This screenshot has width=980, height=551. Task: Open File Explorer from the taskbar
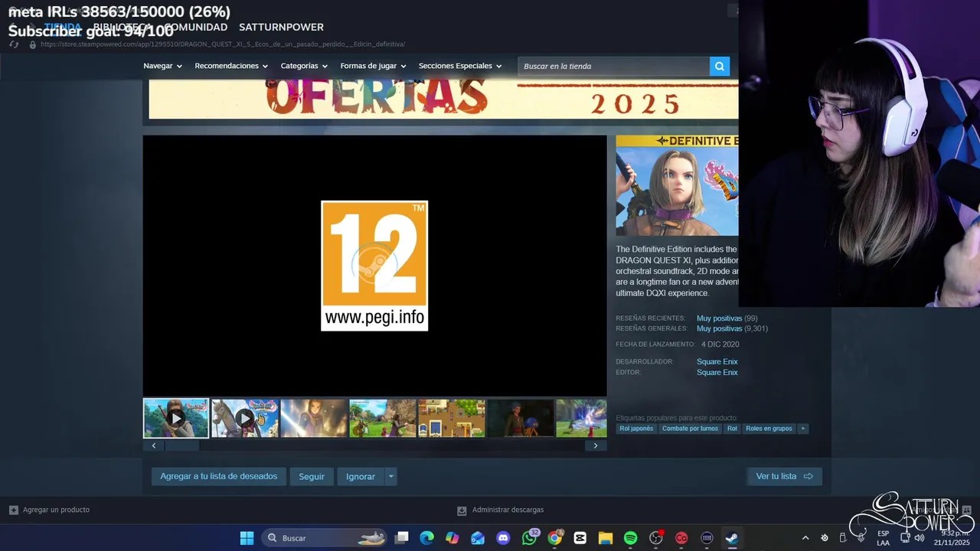tap(605, 538)
